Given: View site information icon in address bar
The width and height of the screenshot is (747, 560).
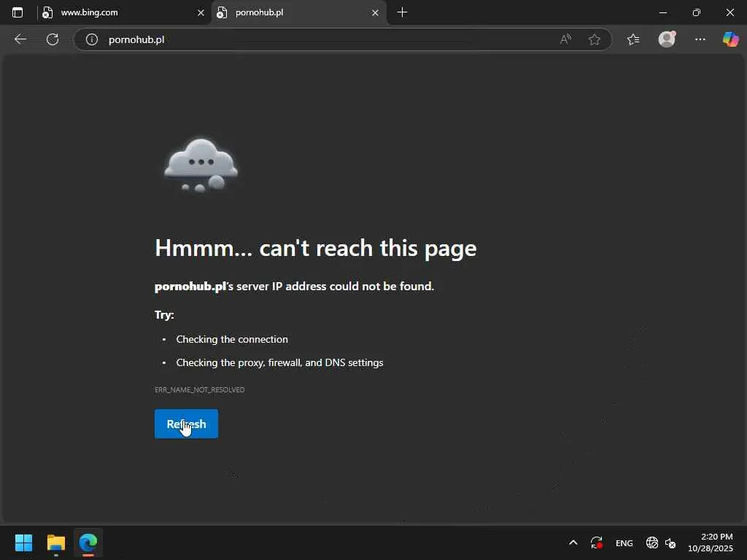Looking at the screenshot, I should (x=91, y=39).
